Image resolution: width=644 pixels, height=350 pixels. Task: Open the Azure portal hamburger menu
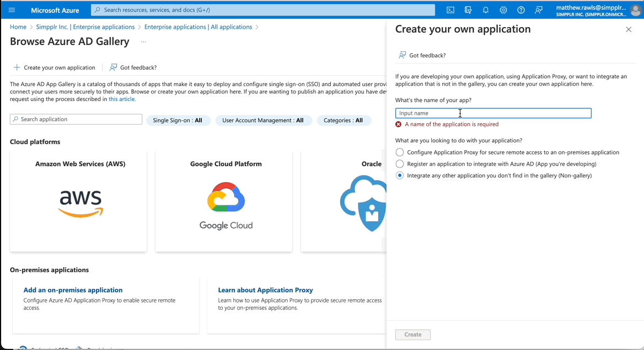pyautogui.click(x=12, y=10)
